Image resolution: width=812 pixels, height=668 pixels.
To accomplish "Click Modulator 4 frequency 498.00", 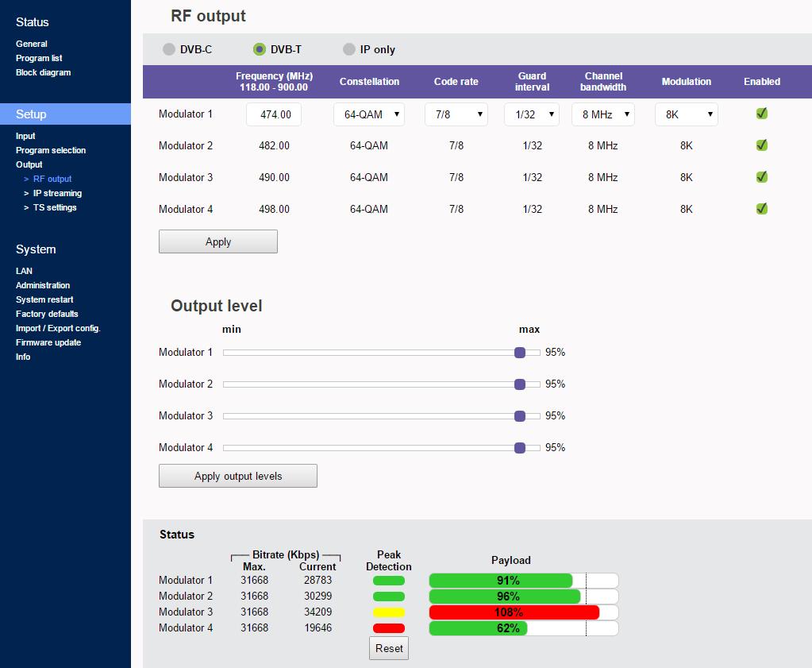I will pos(274,209).
